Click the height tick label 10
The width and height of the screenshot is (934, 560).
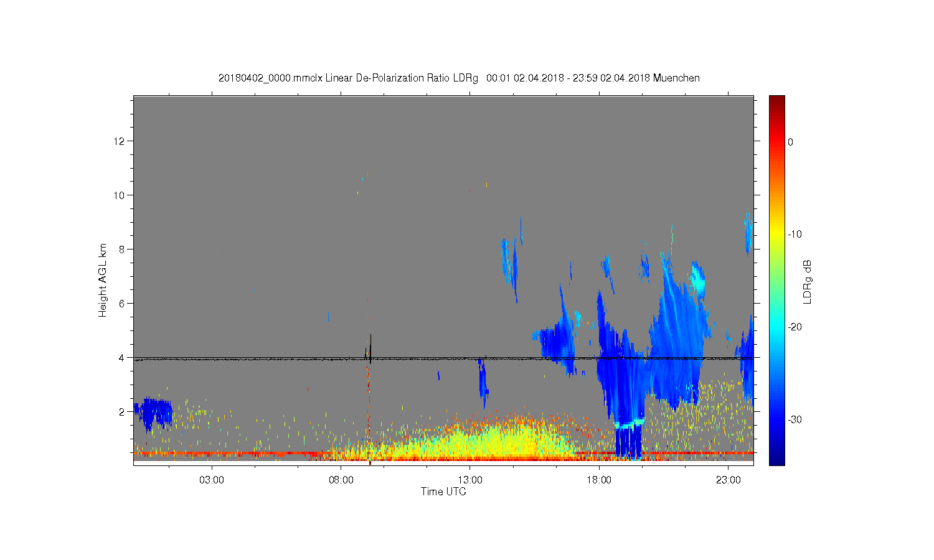pos(119,195)
